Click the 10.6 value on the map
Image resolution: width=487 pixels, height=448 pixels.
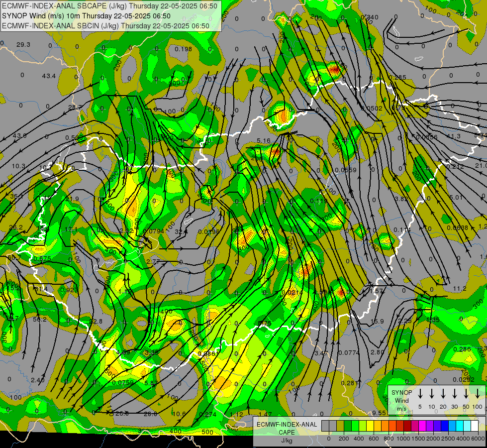(x=179, y=414)
